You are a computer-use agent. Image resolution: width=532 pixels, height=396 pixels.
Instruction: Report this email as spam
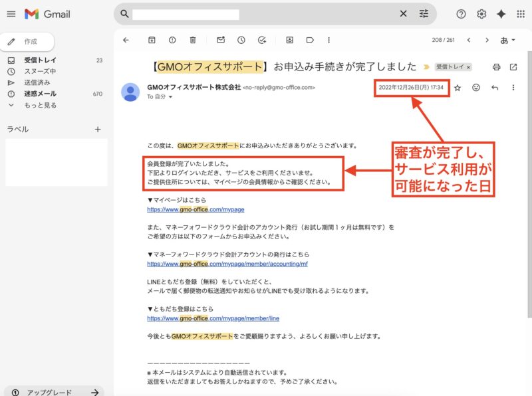(x=172, y=40)
